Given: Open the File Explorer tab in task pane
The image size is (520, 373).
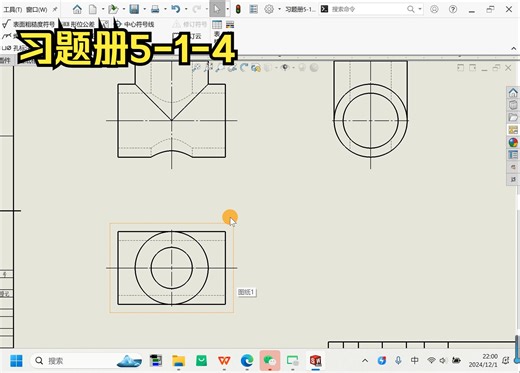Looking at the screenshot, I should (513, 117).
